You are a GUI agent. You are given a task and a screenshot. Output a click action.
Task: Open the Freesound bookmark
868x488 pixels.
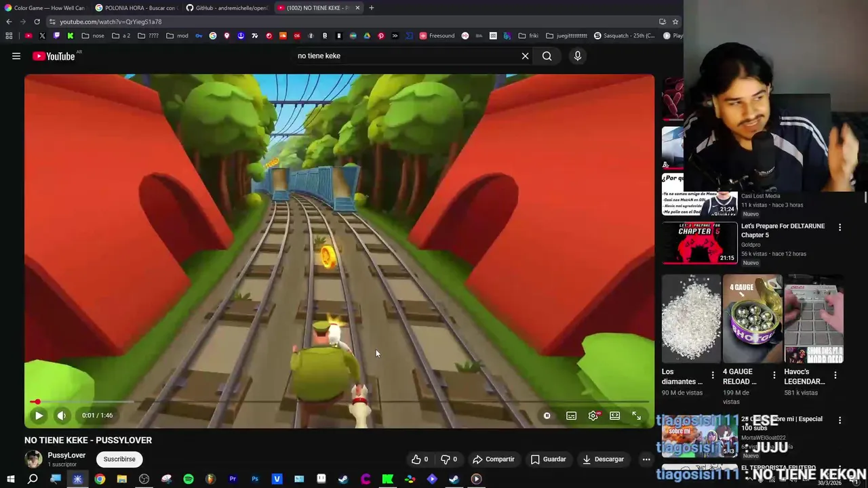[x=437, y=36]
